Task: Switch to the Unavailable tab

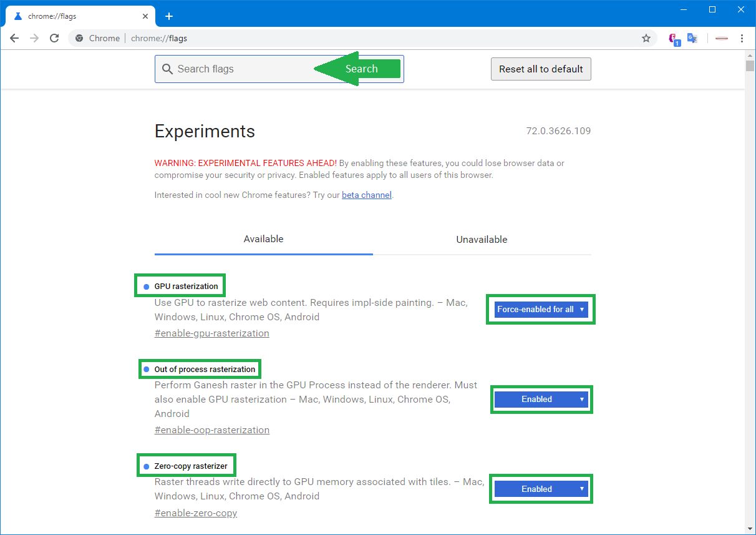Action: click(x=482, y=239)
